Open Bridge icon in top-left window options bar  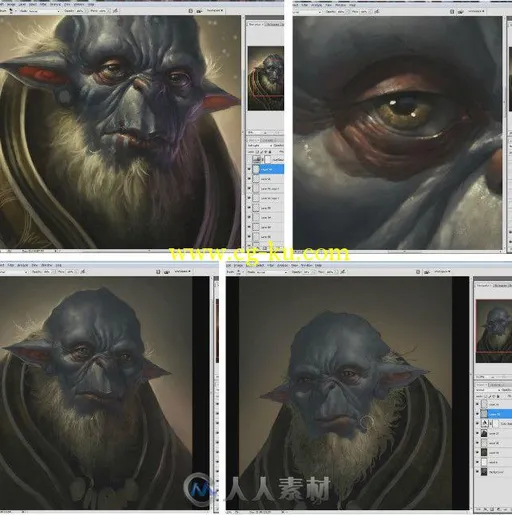pyautogui.click(x=199, y=11)
